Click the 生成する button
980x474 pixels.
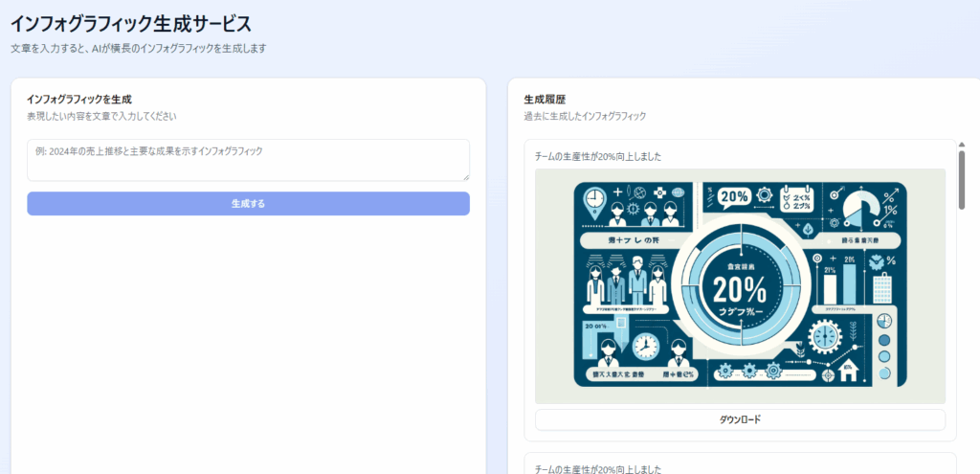coord(248,204)
